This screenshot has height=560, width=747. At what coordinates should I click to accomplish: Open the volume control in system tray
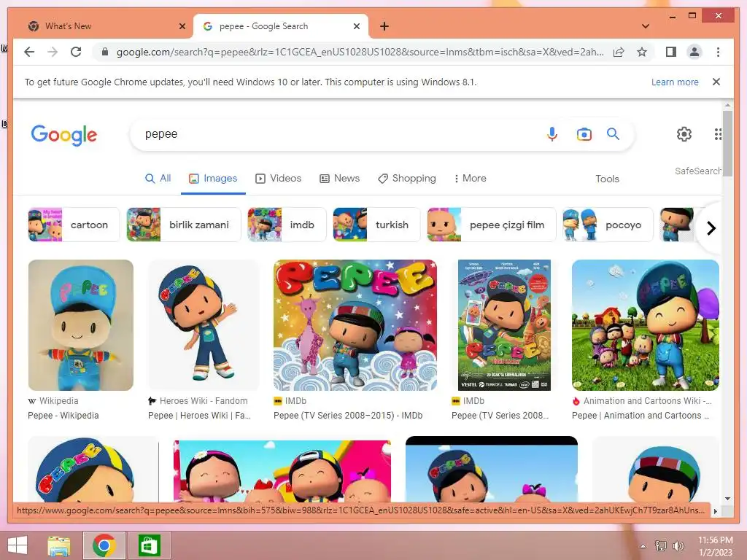pos(678,545)
